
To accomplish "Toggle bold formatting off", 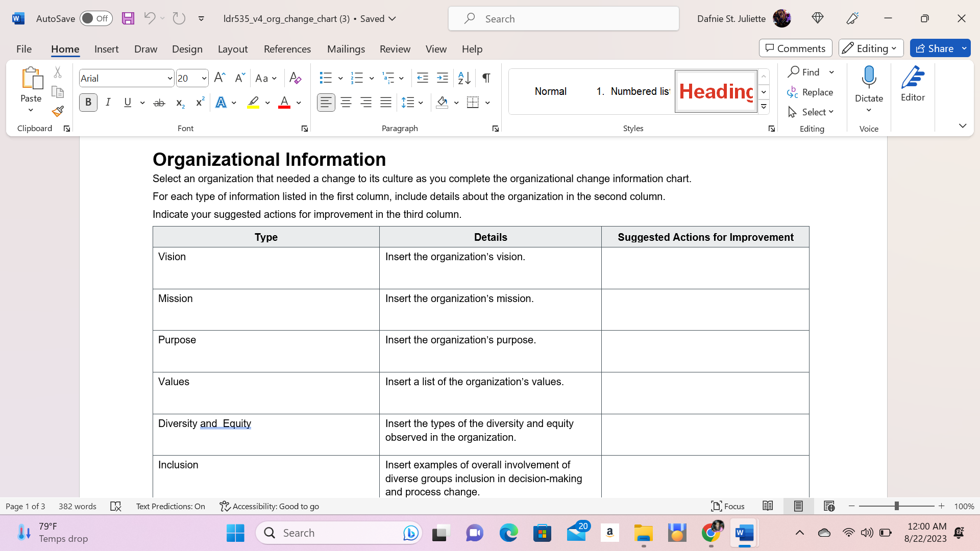I will [88, 102].
